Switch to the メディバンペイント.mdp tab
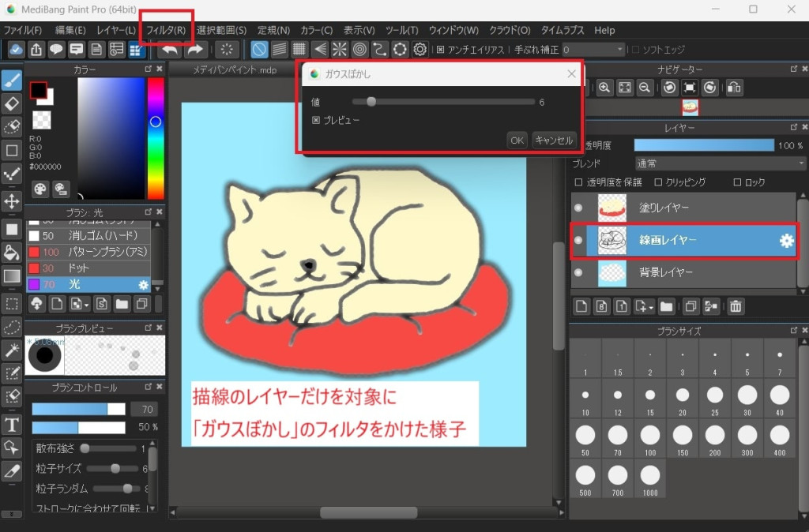The width and height of the screenshot is (809, 532). tap(235, 70)
